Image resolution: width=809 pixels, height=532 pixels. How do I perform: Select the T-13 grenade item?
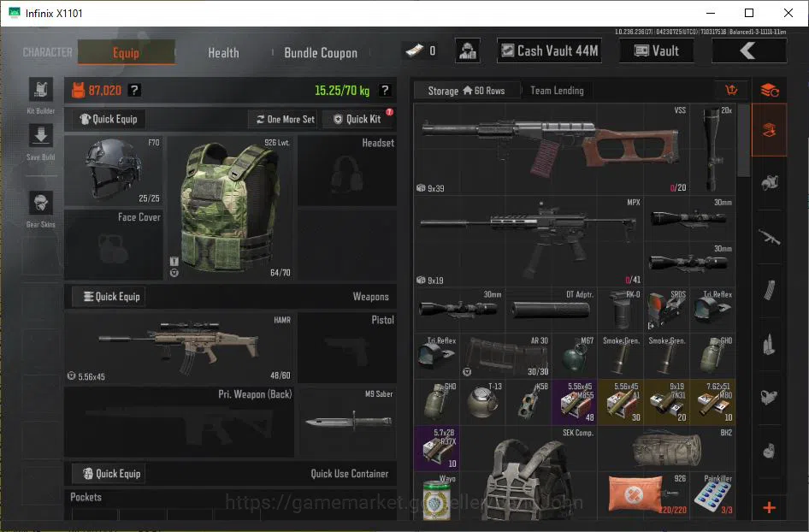[482, 401]
